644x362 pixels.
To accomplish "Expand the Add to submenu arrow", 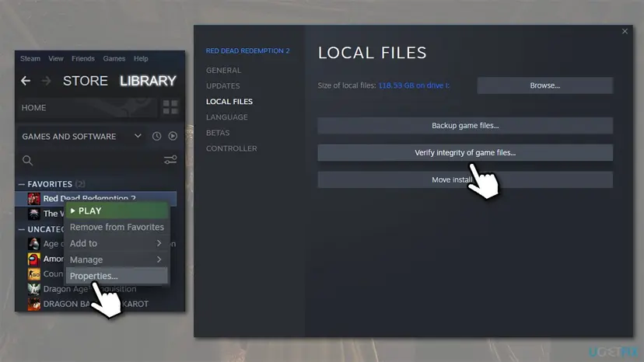I will pyautogui.click(x=159, y=243).
